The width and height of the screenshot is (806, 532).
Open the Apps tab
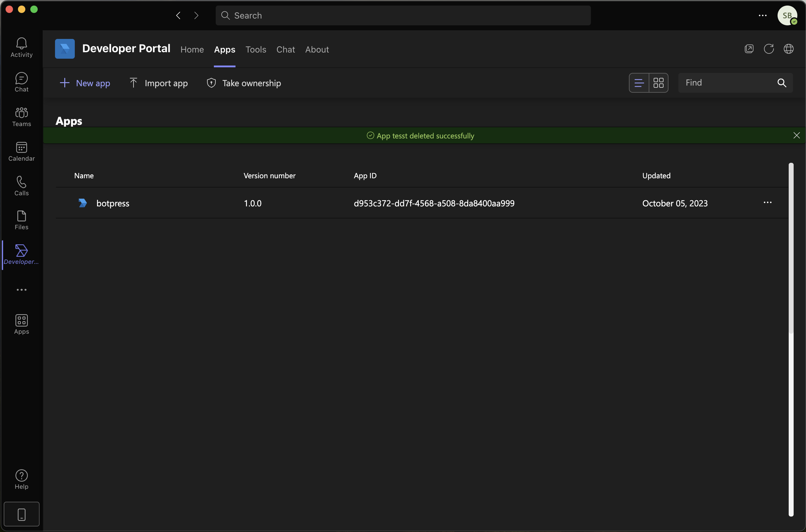click(x=224, y=49)
